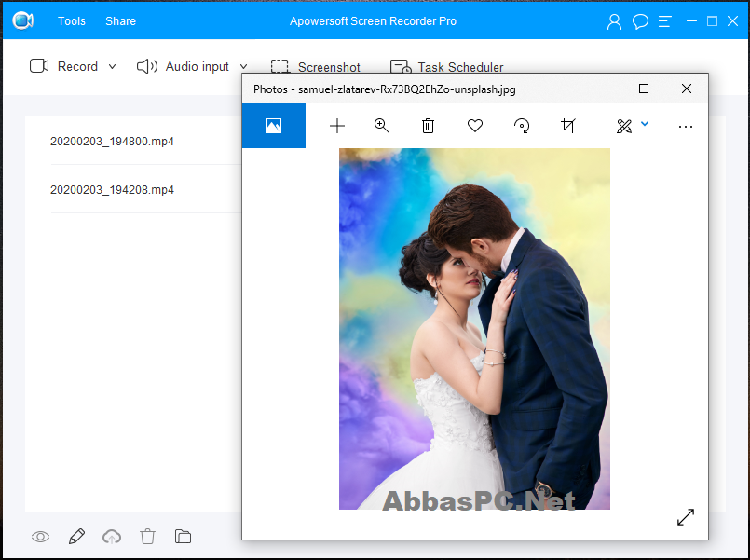This screenshot has width=750, height=560.
Task: Expand the Record dropdown arrow
Action: 113,66
